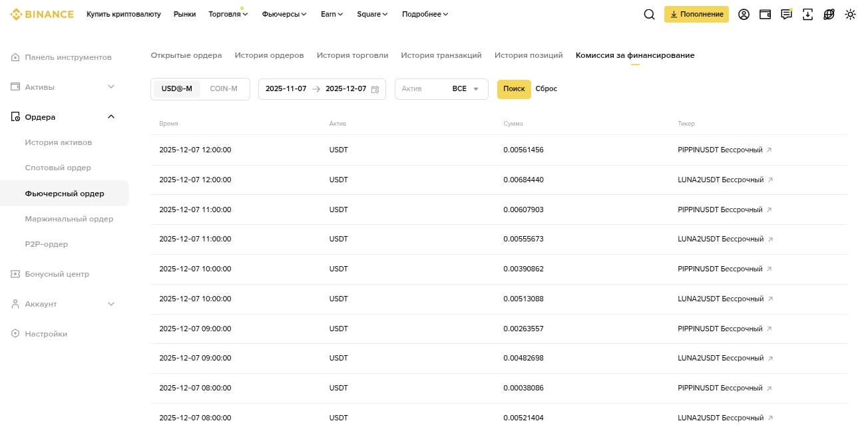This screenshot has height=431, width=868.
Task: Switch to История транзакций tab
Action: coord(441,55)
